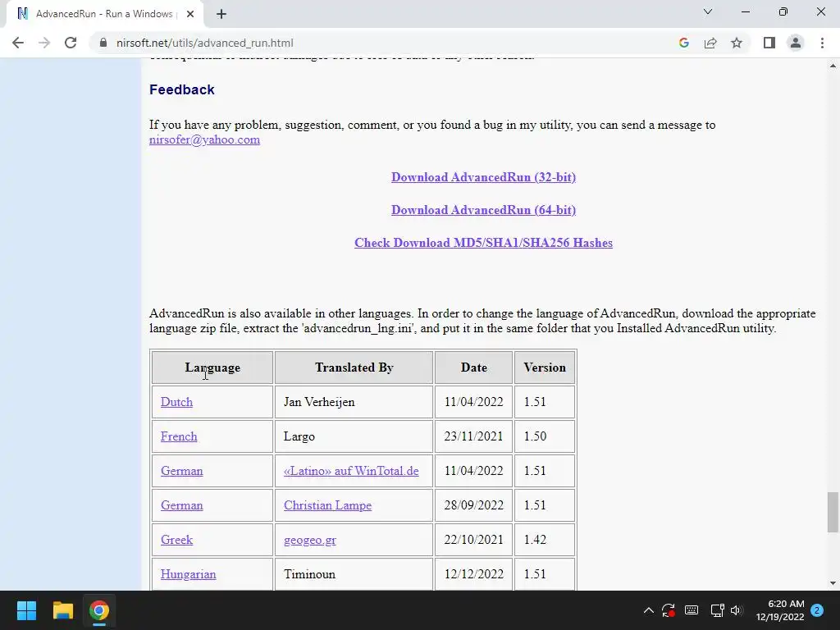Screen dimensions: 840x630
Task: Select the date 23/11/2021
Action: [473, 436]
